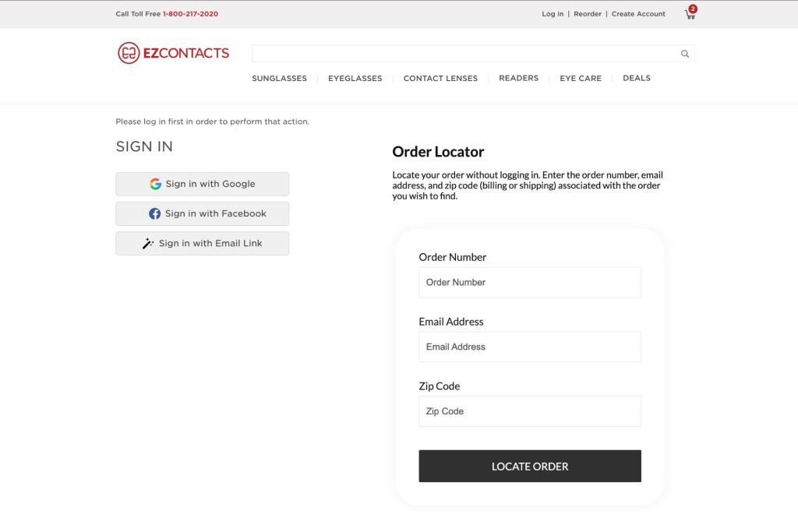Screen dimensions: 798x532
Task: Open the shopping cart icon
Action: (x=689, y=14)
